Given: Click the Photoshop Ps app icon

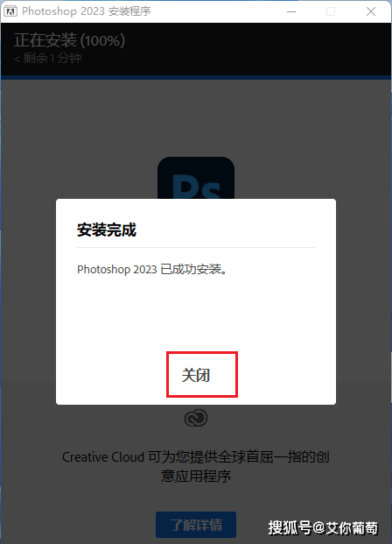Looking at the screenshot, I should click(196, 178).
